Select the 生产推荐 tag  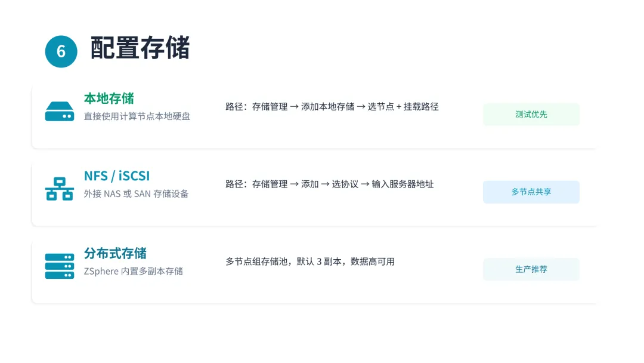coord(531,269)
